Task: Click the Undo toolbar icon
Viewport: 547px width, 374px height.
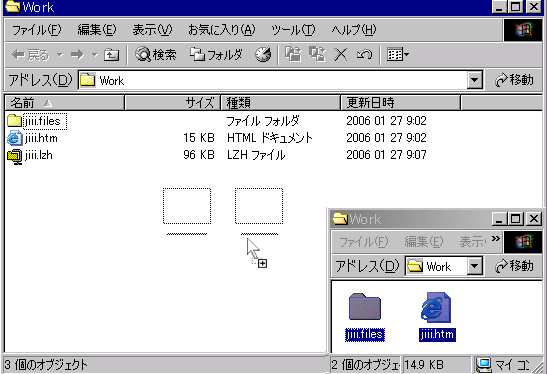Action: point(364,55)
